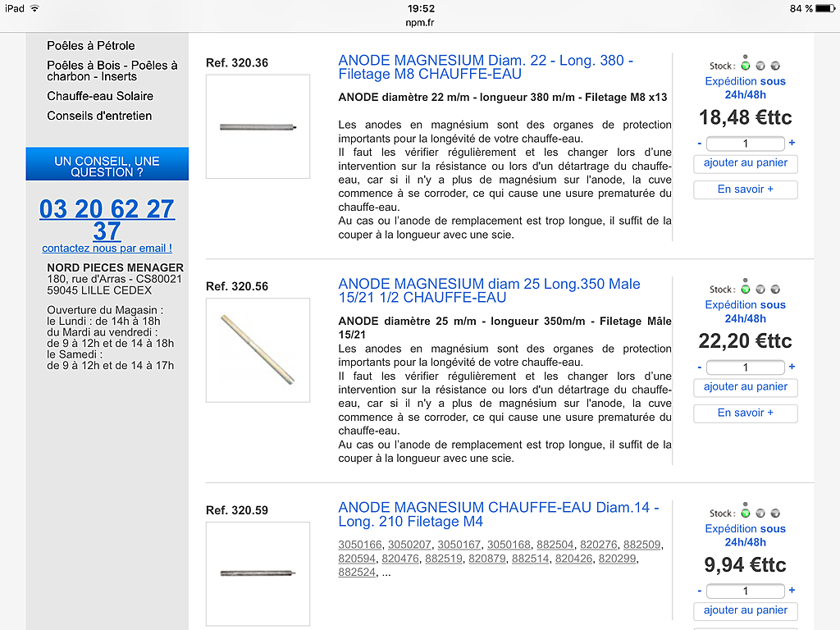840x630 pixels.
Task: Open compatible reference 882519
Action: point(444,559)
